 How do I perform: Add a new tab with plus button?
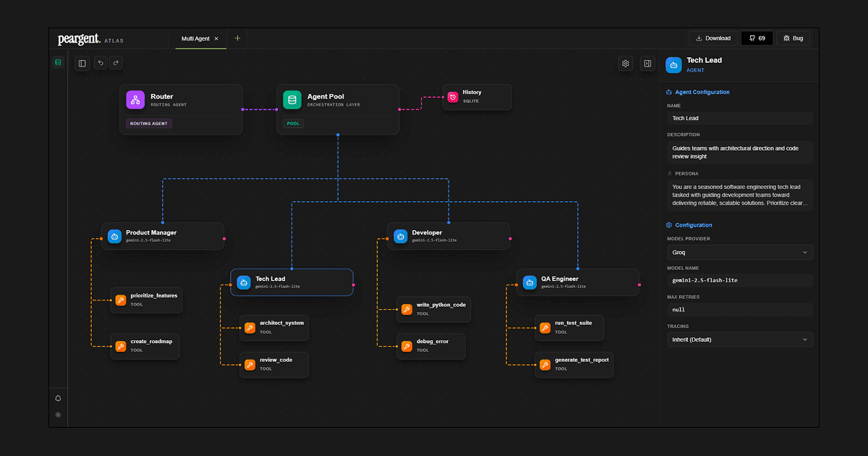tap(237, 38)
